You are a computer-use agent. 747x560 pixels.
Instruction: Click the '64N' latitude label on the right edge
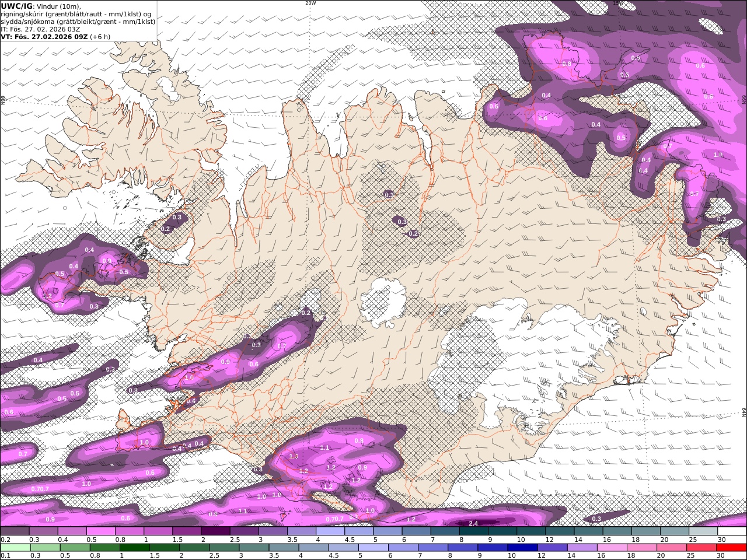744,412
